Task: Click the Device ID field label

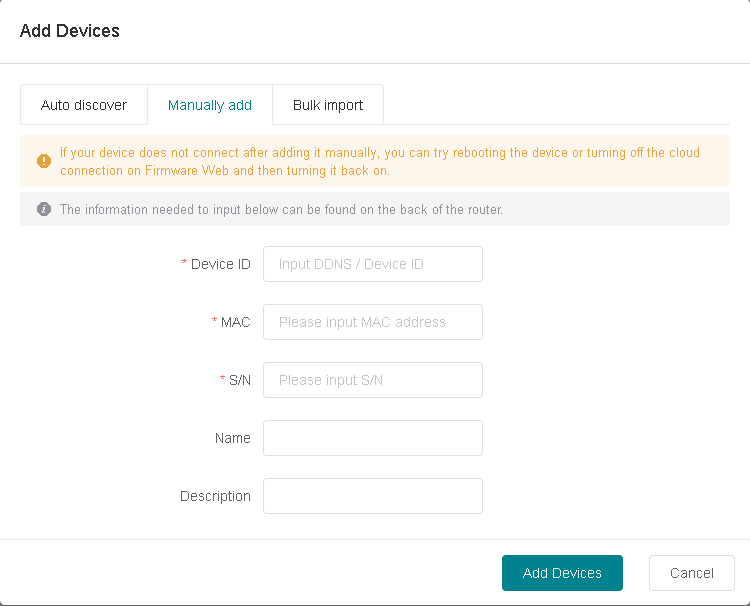Action: [221, 264]
